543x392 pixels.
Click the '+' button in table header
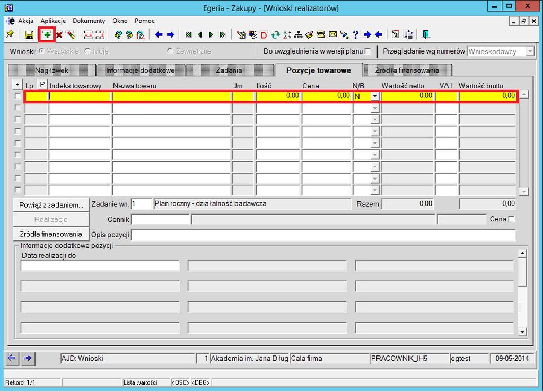pos(17,84)
